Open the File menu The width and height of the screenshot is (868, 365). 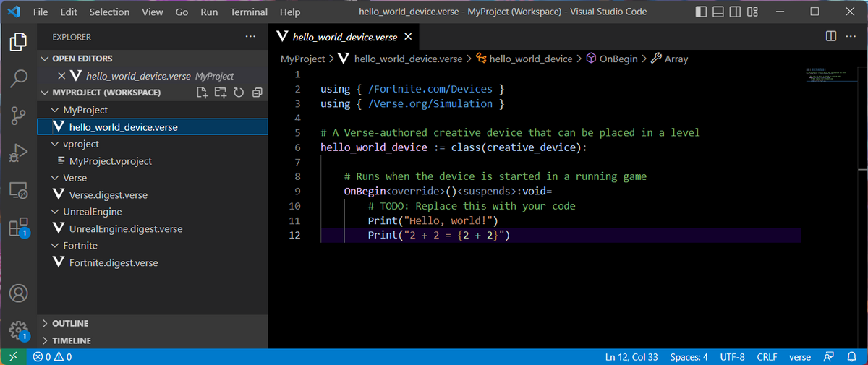pos(41,12)
